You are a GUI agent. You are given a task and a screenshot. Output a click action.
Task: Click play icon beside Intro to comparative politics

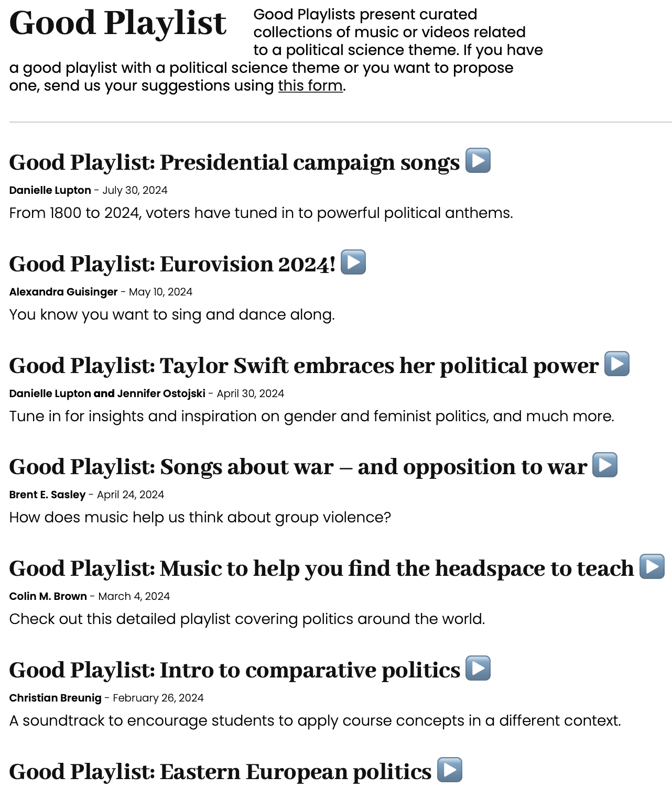point(478,668)
